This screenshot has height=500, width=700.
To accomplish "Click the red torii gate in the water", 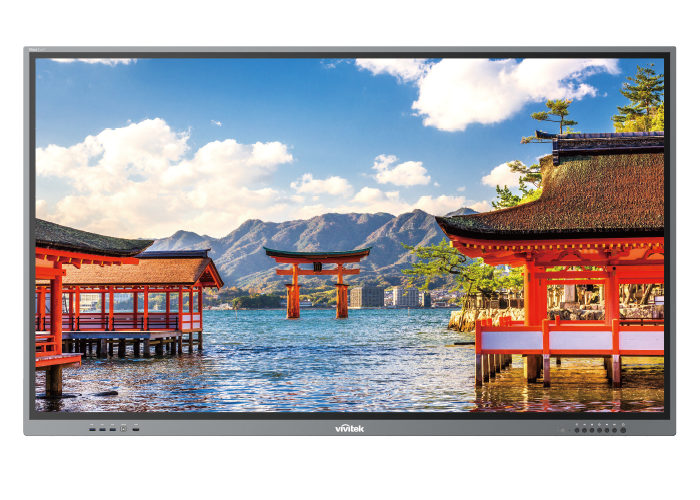I will point(316,277).
